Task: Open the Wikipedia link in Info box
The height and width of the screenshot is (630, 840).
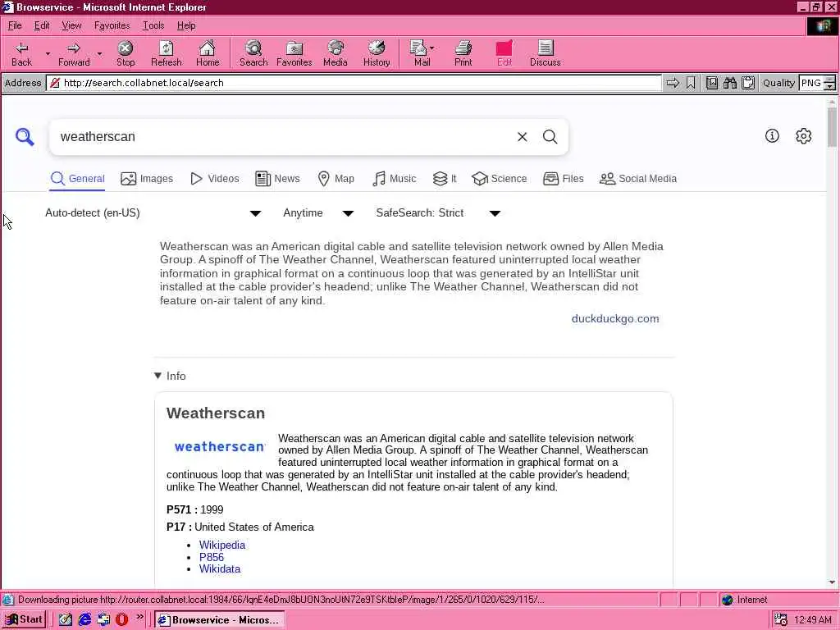Action: 222,545
